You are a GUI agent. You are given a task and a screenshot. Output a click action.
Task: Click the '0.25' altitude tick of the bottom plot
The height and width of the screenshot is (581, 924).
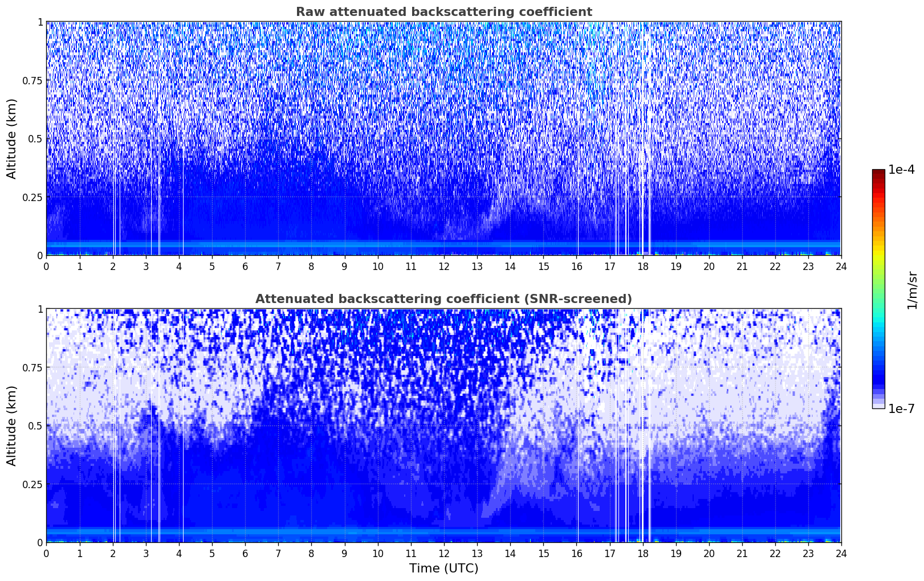coord(32,484)
